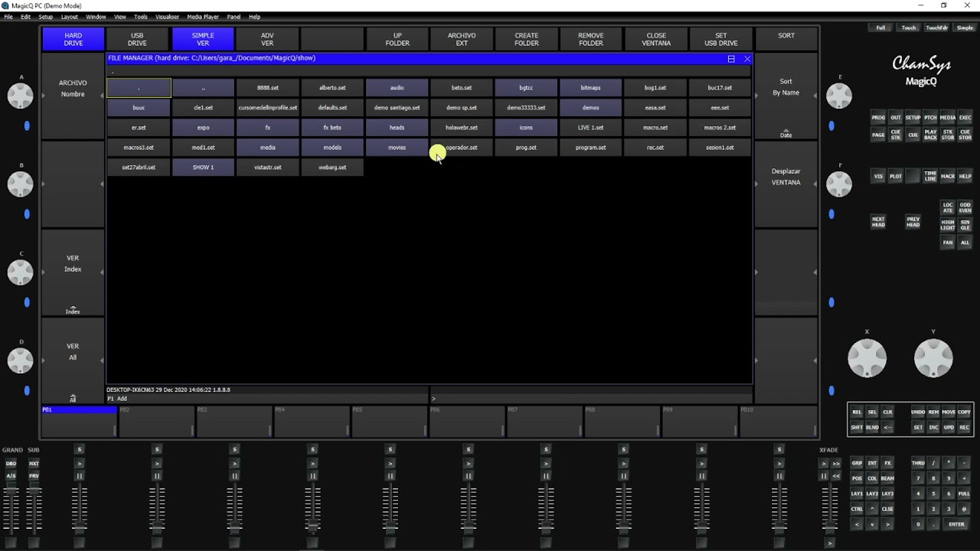
Task: Click the SET USB DRIVE button
Action: click(x=721, y=39)
